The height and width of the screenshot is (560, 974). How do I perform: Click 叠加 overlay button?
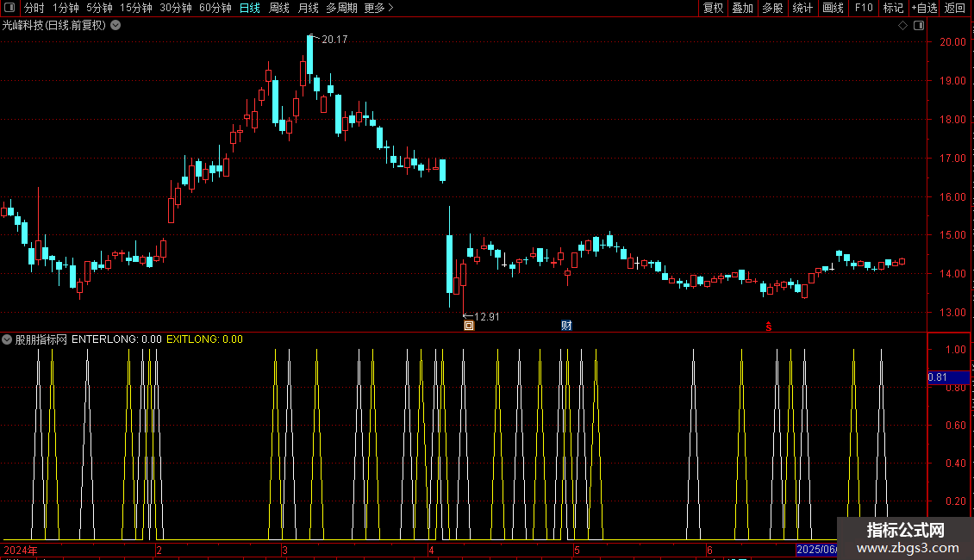click(742, 8)
